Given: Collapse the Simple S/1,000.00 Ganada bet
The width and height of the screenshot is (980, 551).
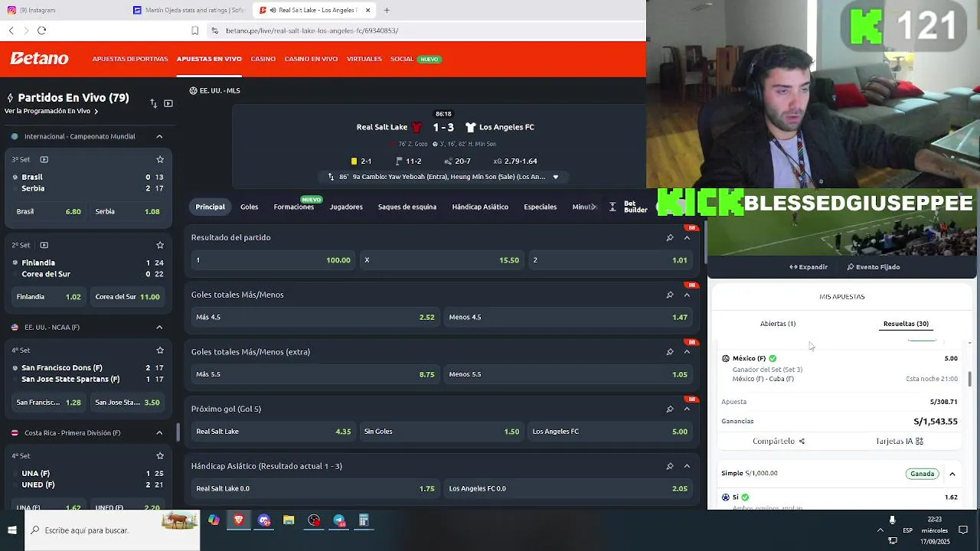Looking at the screenshot, I should tap(952, 474).
